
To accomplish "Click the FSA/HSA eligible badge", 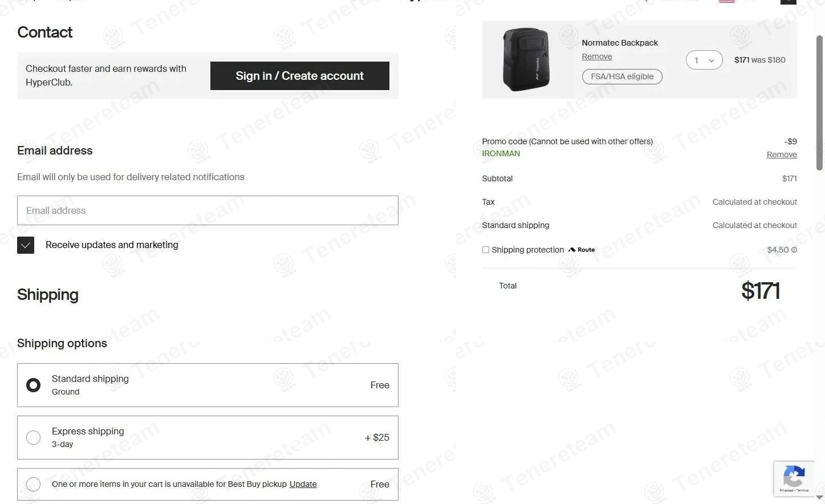I will [x=622, y=76].
